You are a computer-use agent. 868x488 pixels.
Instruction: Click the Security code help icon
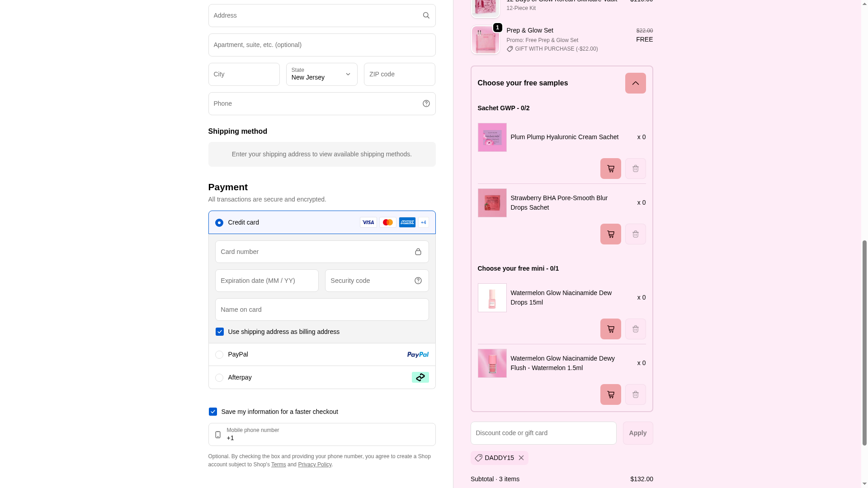pos(418,281)
